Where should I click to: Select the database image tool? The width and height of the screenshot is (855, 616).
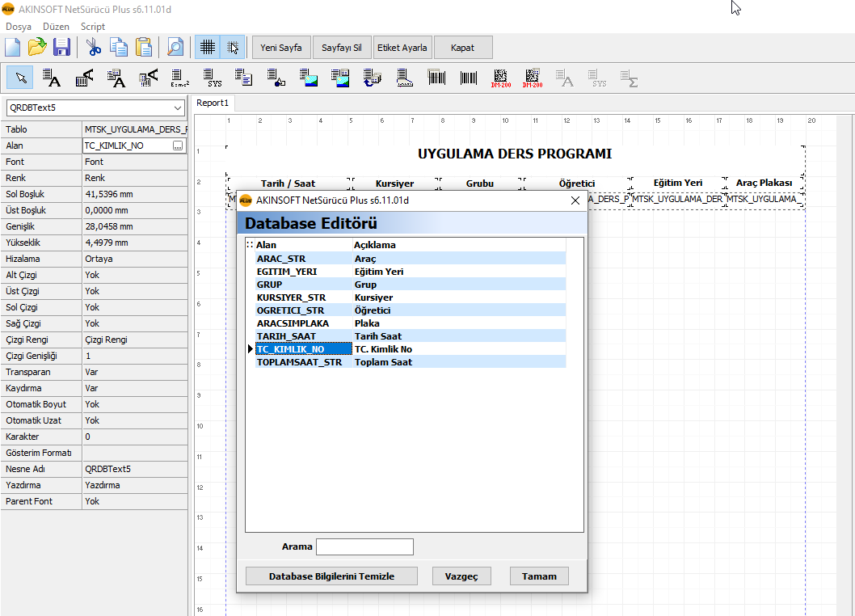pyautogui.click(x=340, y=78)
